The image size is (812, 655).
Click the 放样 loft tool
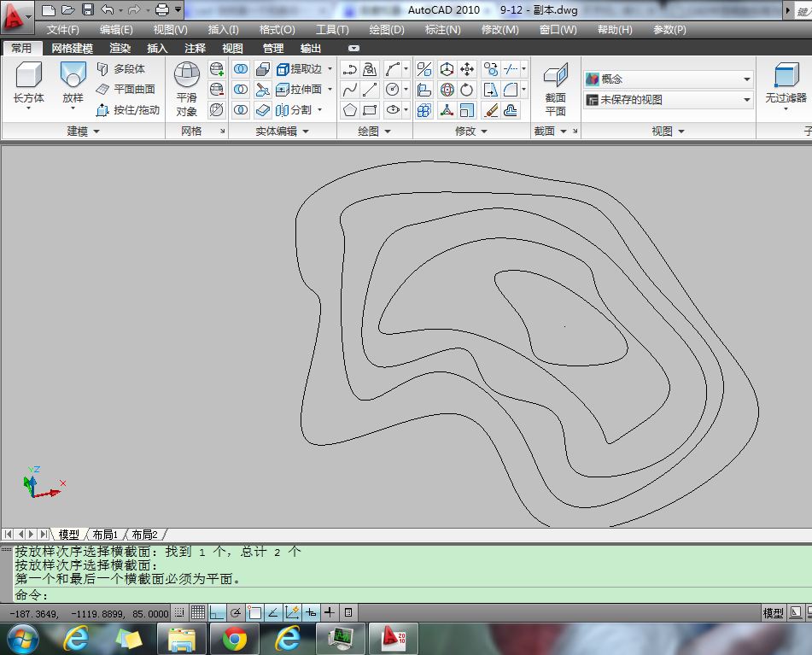73,83
